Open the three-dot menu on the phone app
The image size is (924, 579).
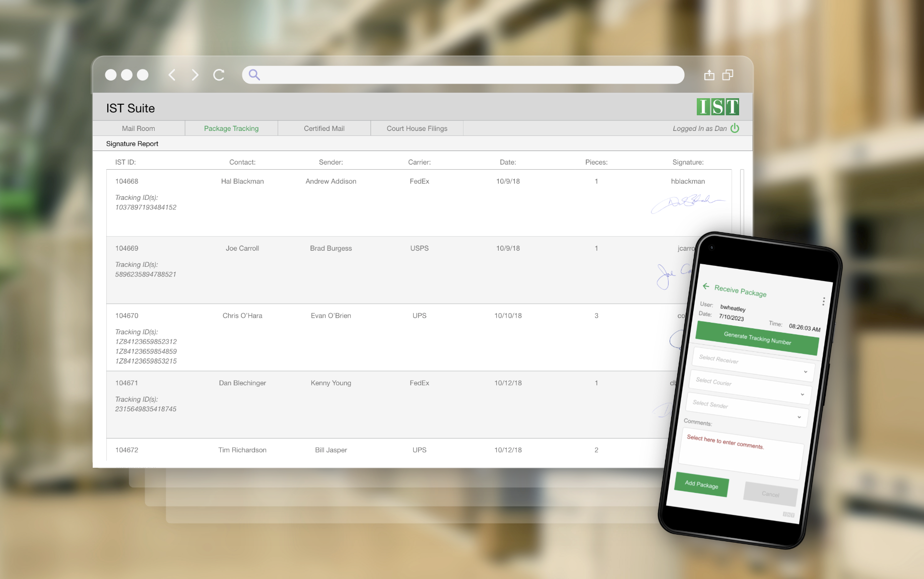[824, 301]
